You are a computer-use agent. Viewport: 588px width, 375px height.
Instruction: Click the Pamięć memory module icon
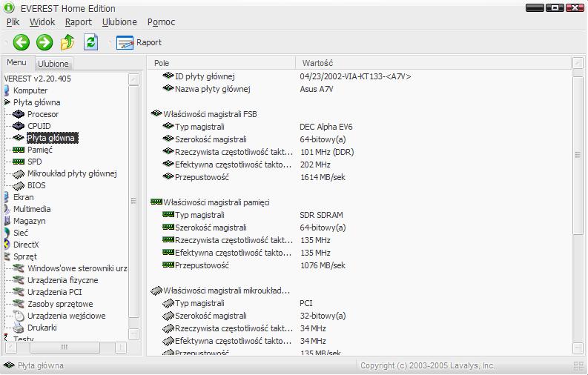tap(19, 150)
